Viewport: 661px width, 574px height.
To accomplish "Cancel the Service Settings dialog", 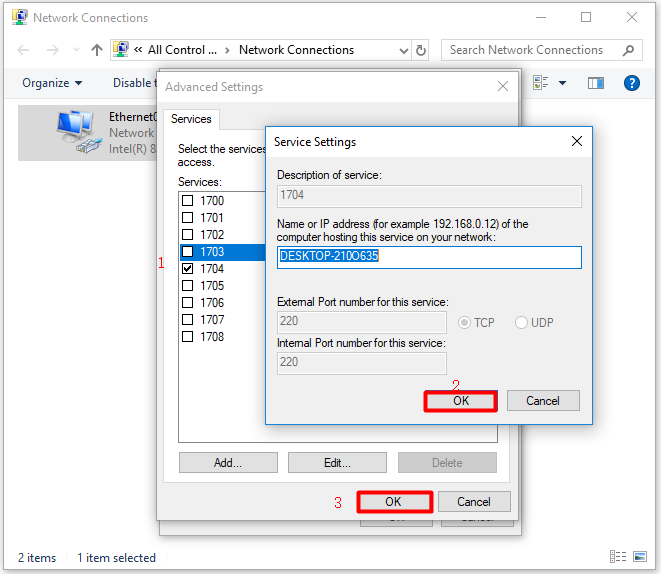I will click(x=543, y=401).
